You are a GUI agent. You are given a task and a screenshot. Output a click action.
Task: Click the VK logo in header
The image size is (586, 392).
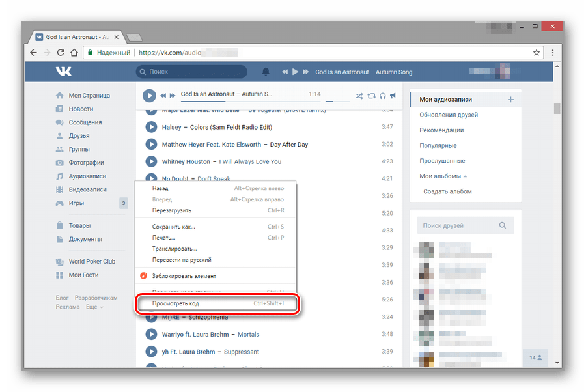coord(64,72)
